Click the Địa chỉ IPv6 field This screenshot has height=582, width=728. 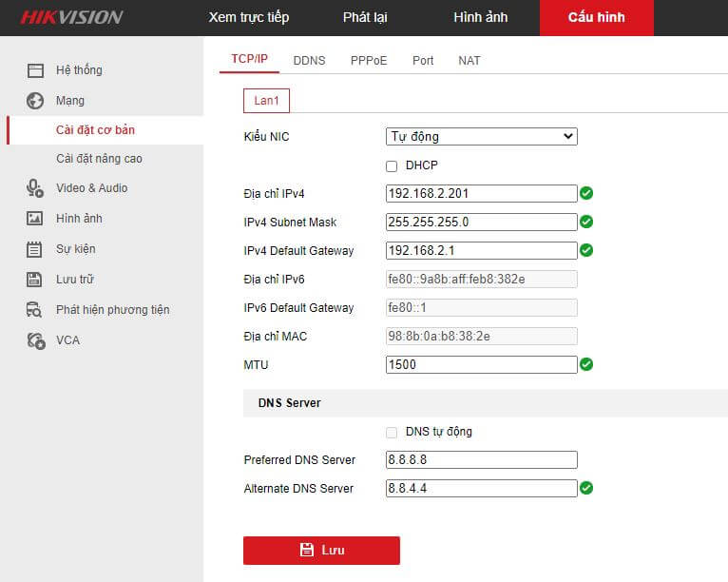(482, 280)
